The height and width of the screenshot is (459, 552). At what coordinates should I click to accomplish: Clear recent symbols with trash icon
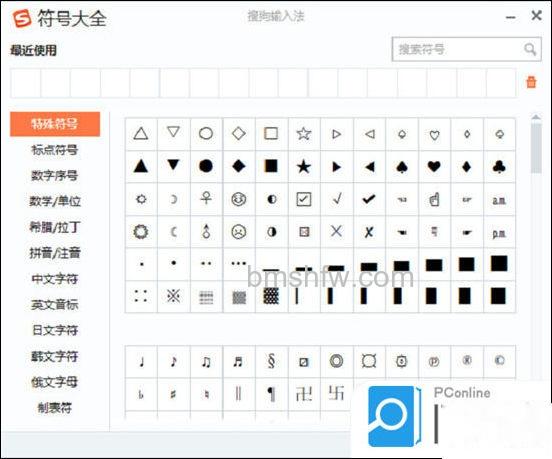click(531, 82)
